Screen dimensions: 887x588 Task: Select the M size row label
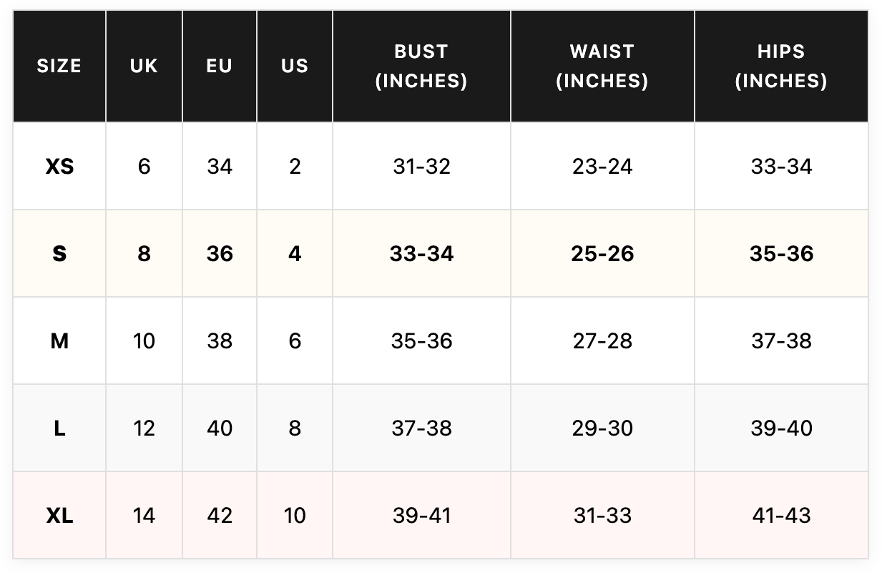point(59,341)
